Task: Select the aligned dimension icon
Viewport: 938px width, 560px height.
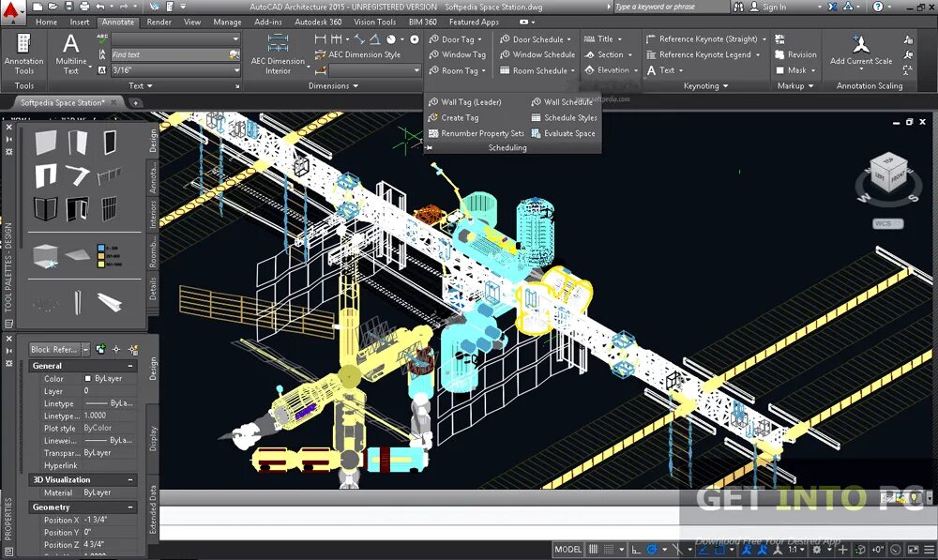Action: (x=359, y=38)
